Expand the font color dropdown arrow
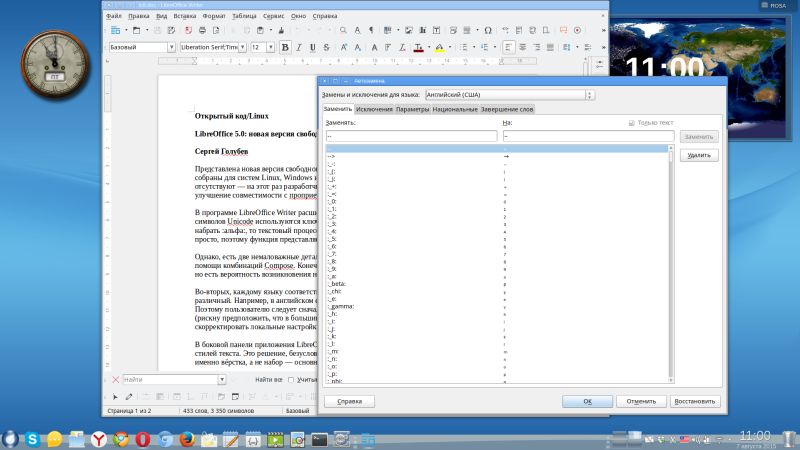The width and height of the screenshot is (800, 450). [429, 47]
